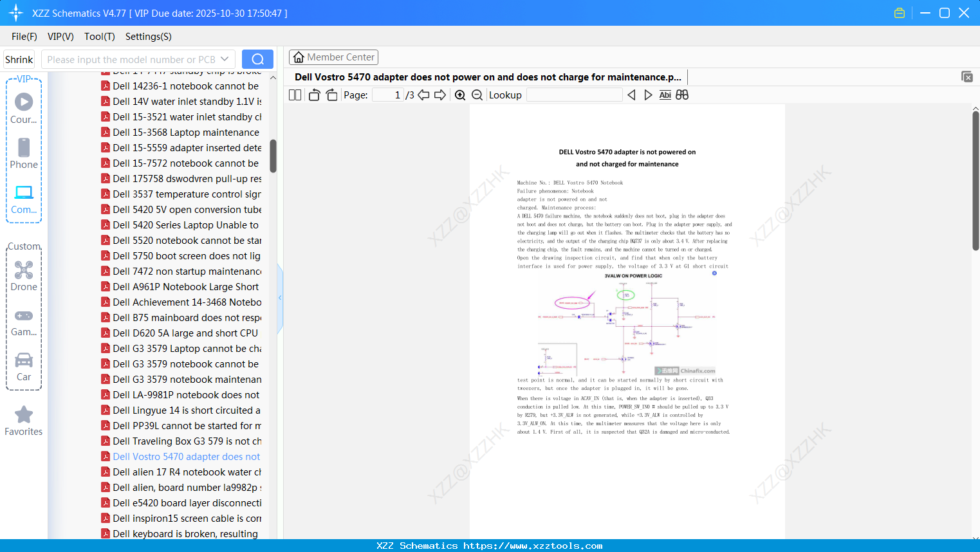The width and height of the screenshot is (980, 552).
Task: Open the Drone category
Action: pos(24,275)
